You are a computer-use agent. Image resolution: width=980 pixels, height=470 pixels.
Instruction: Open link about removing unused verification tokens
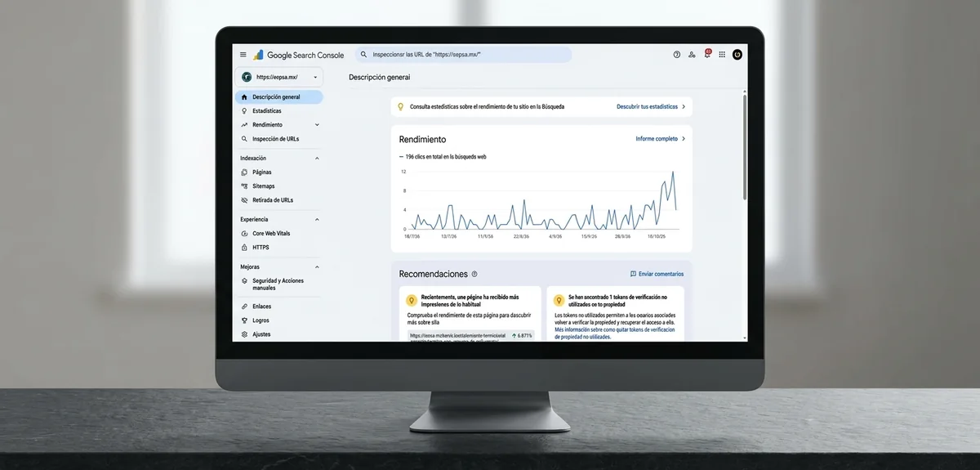(x=615, y=333)
